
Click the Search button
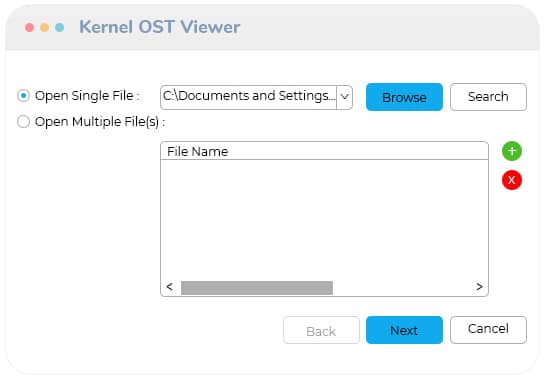(488, 97)
